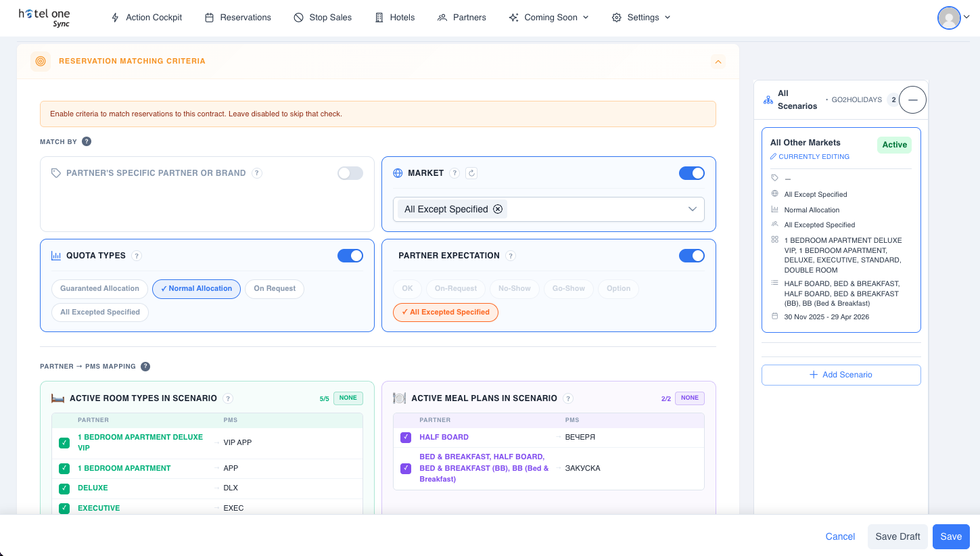Image resolution: width=980 pixels, height=556 pixels.
Task: Click the user avatar in the top corner
Action: [x=948, y=18]
